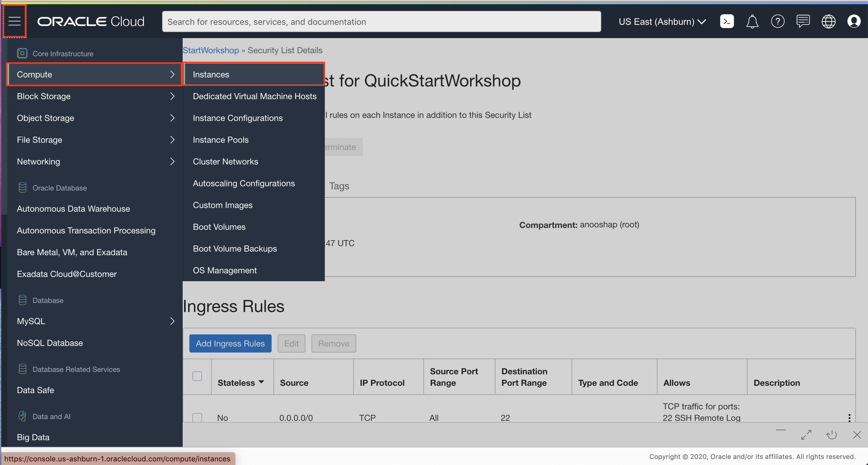868x465 pixels.
Task: Open the US East (Ashburn) region dropdown
Action: pos(662,21)
